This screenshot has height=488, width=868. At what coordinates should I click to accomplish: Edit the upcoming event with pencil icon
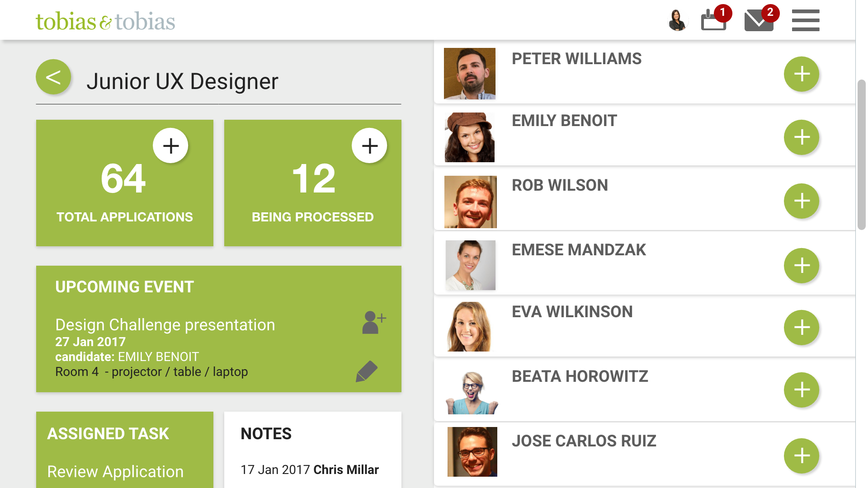click(x=367, y=371)
